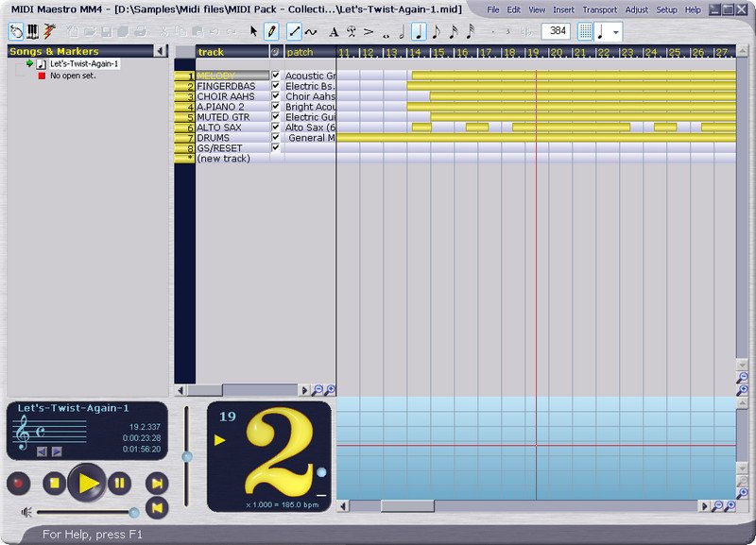Image resolution: width=756 pixels, height=545 pixels.
Task: Click the Stop transport button
Action: [55, 484]
